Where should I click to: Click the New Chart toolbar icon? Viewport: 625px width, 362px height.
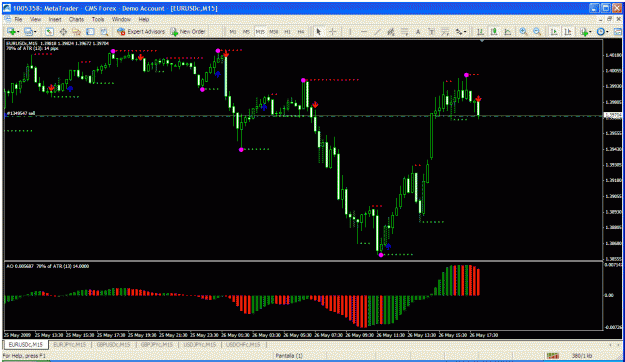coord(11,31)
